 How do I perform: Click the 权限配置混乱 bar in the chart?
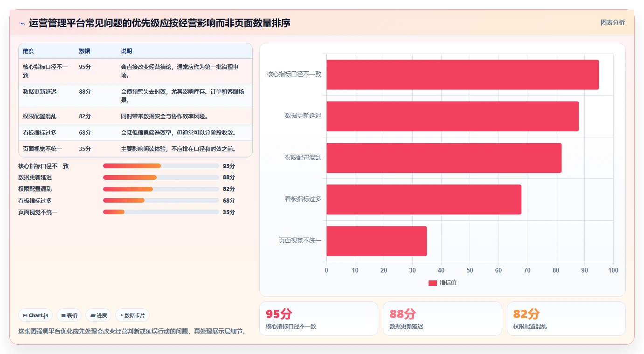pyautogui.click(x=444, y=157)
